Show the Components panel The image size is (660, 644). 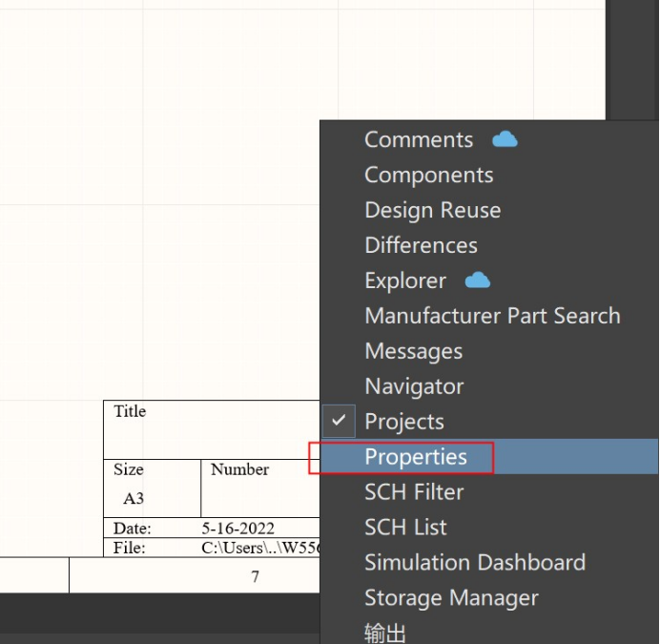(428, 176)
